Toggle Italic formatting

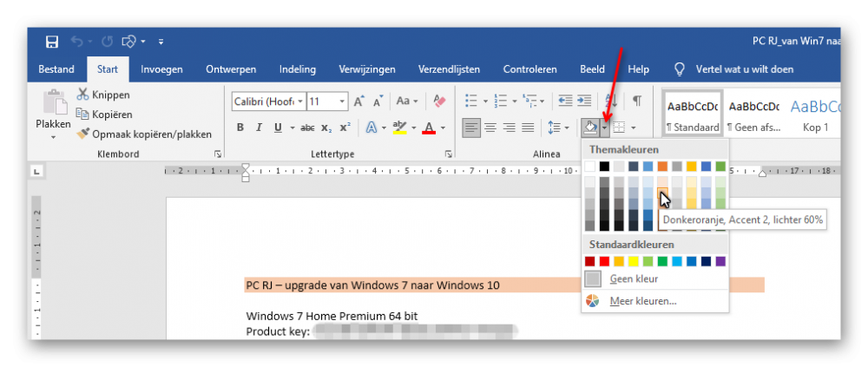click(x=259, y=128)
